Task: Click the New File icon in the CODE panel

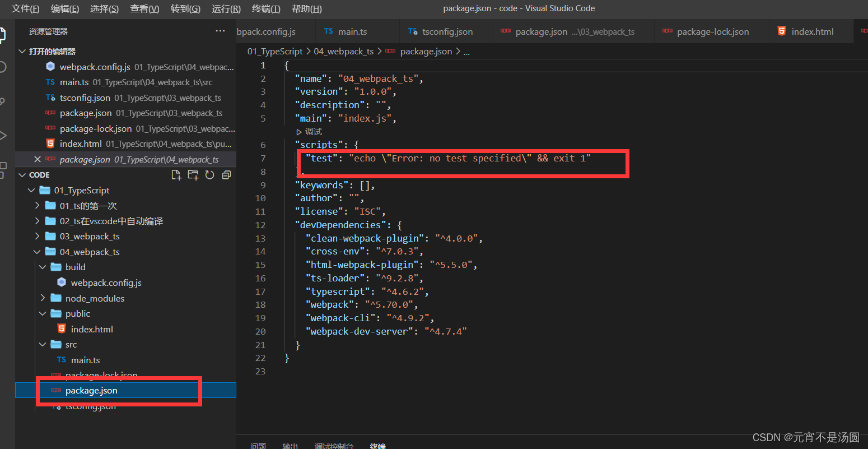Action: click(176, 175)
